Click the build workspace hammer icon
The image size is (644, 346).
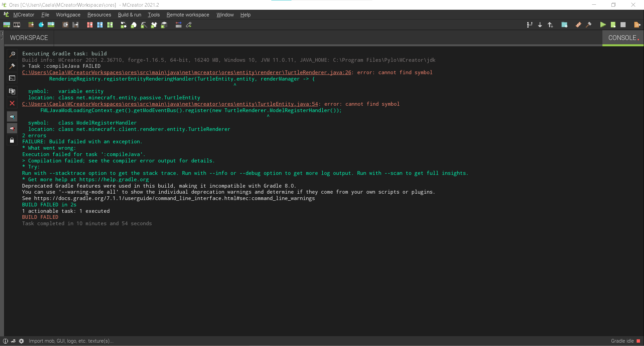[x=589, y=25]
